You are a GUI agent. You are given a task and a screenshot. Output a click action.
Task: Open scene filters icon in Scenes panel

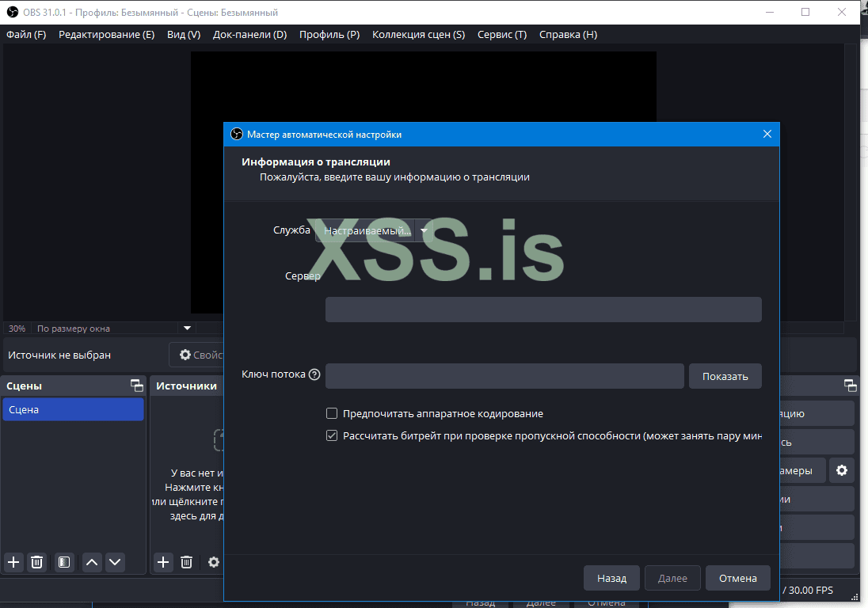point(64,562)
